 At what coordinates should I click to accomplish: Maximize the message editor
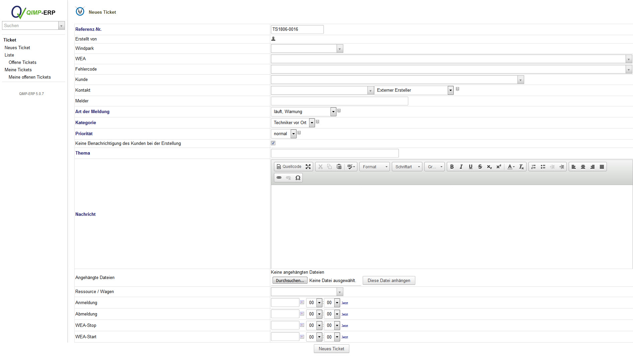[308, 167]
